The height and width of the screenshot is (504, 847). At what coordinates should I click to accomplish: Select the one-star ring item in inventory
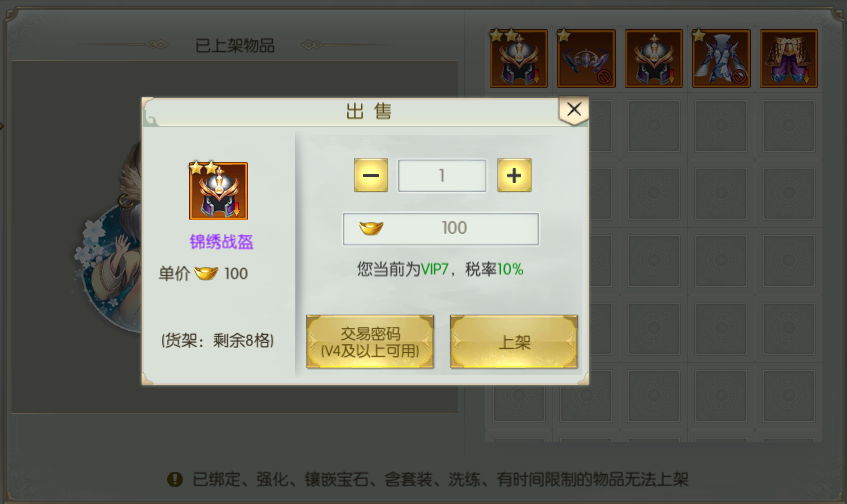(x=586, y=58)
